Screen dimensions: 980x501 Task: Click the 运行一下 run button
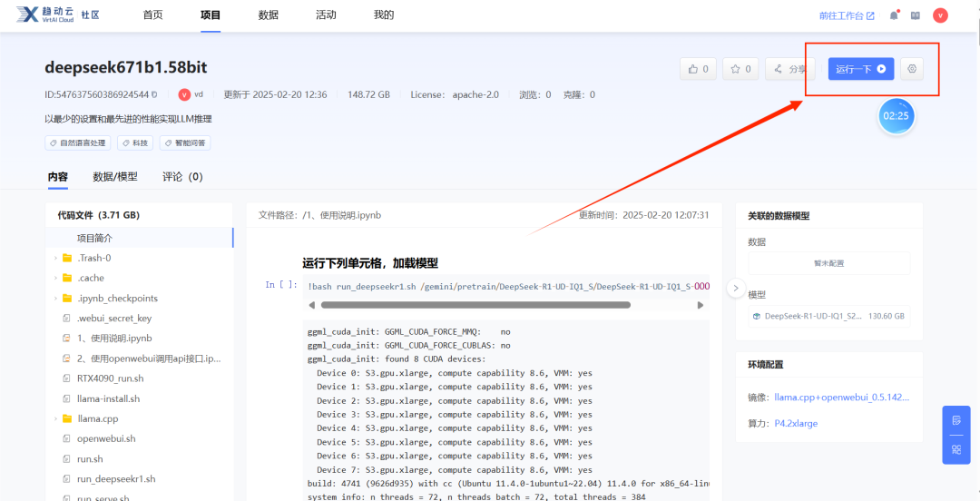(x=861, y=69)
